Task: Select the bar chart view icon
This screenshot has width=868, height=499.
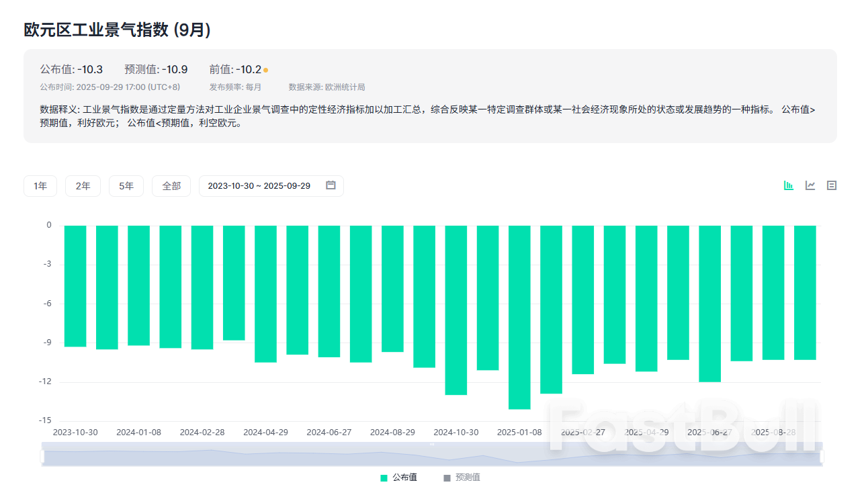Action: pos(787,185)
